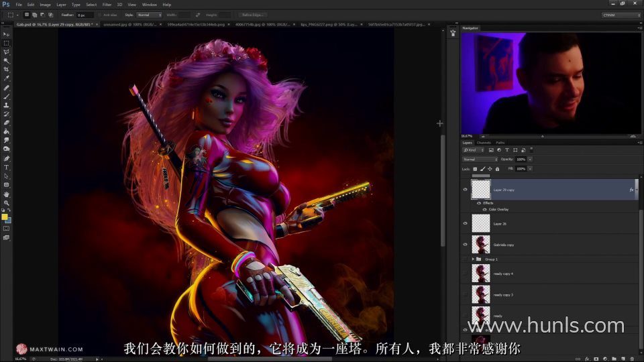Open the workspace switcher dropdown
The height and width of the screenshot is (362, 644).
click(621, 15)
